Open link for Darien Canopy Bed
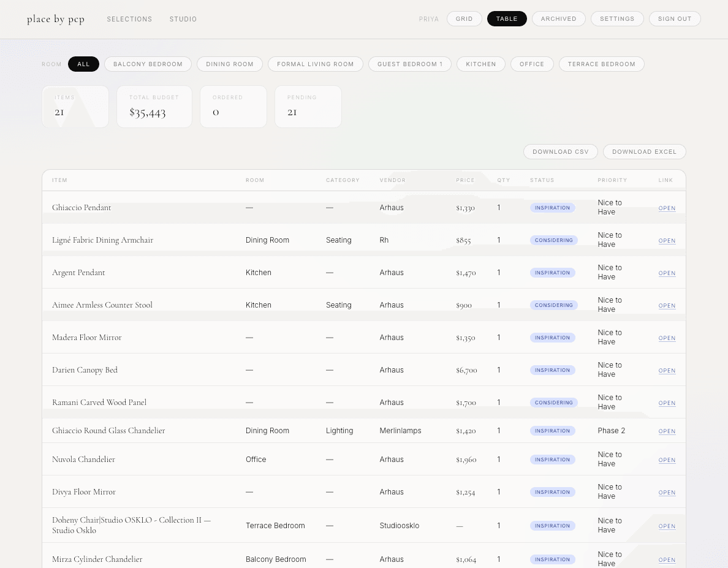The height and width of the screenshot is (568, 728). pyautogui.click(x=667, y=370)
